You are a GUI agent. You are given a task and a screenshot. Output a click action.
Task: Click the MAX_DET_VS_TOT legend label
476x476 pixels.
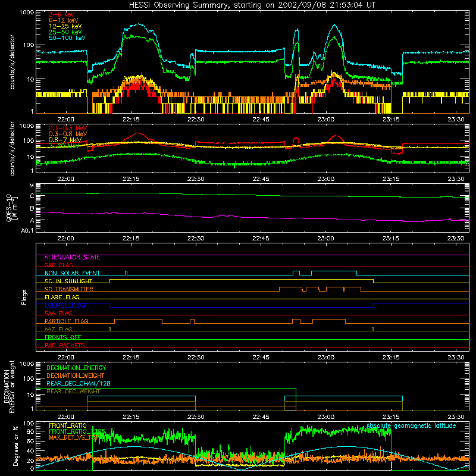(x=74, y=437)
